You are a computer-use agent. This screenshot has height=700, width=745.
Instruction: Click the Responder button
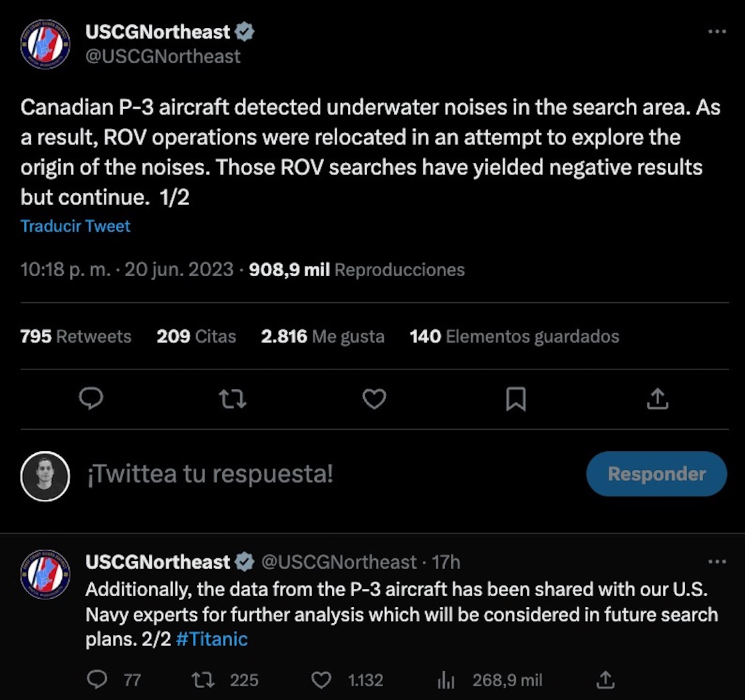tap(656, 474)
